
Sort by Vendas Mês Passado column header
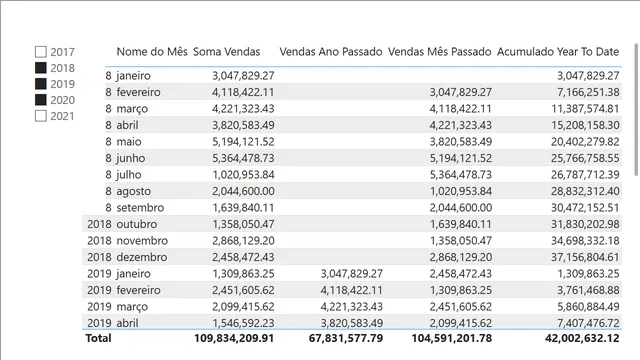click(439, 52)
